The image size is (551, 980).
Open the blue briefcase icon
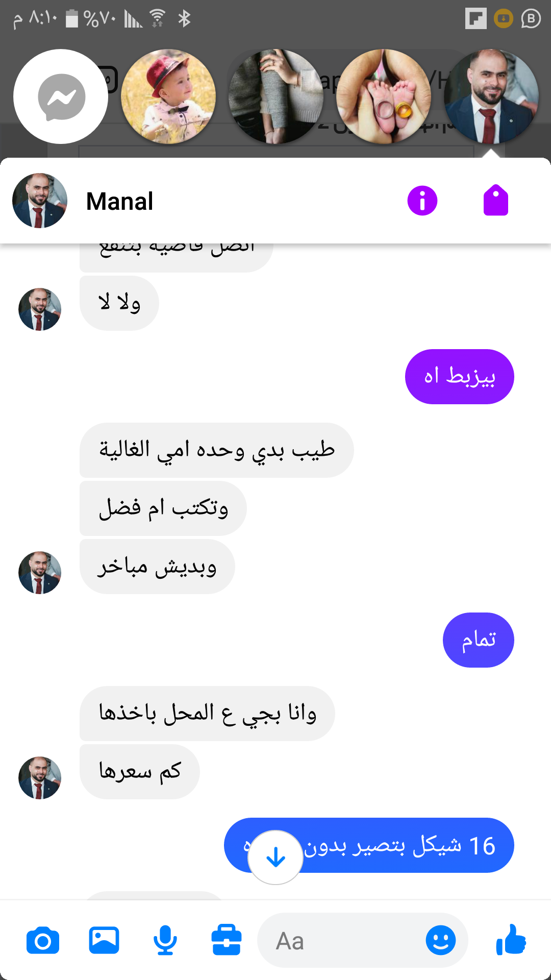(226, 940)
